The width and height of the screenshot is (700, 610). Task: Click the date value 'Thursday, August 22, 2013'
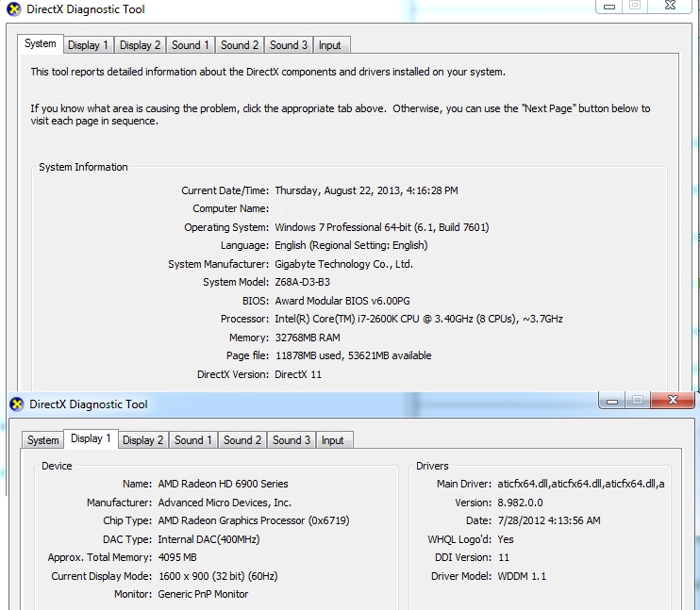coord(338,190)
